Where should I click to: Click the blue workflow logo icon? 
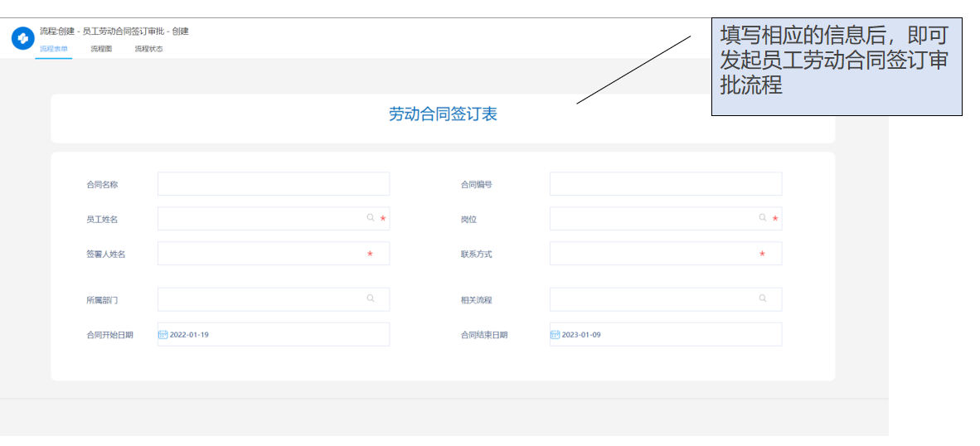(22, 39)
